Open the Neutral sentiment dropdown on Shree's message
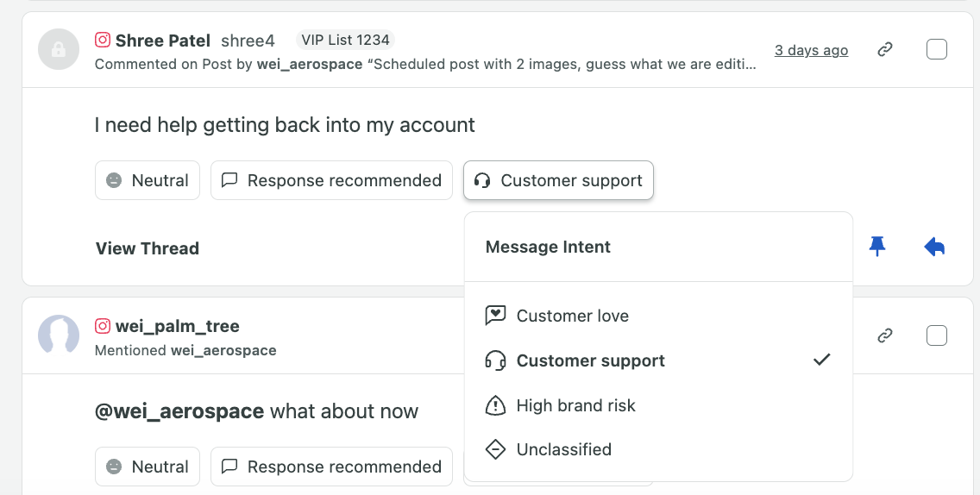Screen dimensions: 980x495 pyautogui.click(x=148, y=180)
